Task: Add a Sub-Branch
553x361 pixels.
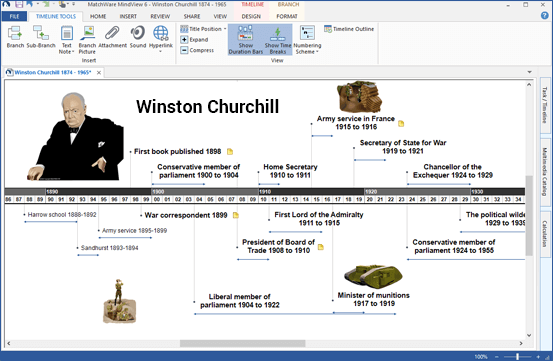Action: 41,37
